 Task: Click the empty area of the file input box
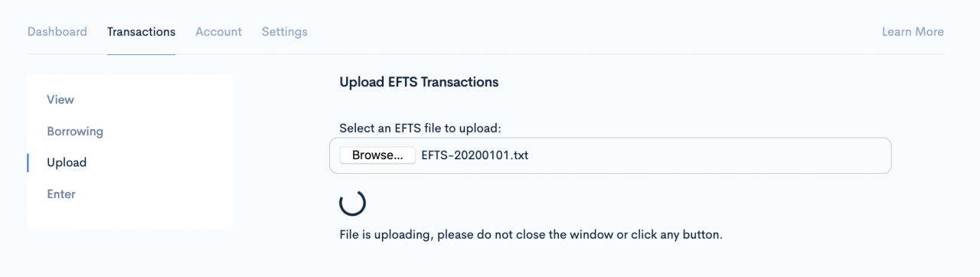coord(708,155)
